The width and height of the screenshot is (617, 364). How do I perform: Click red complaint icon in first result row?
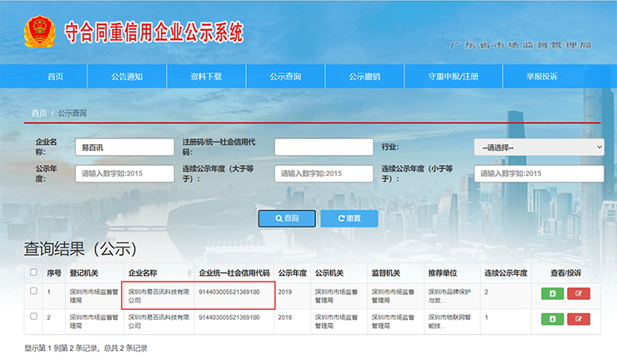(579, 293)
